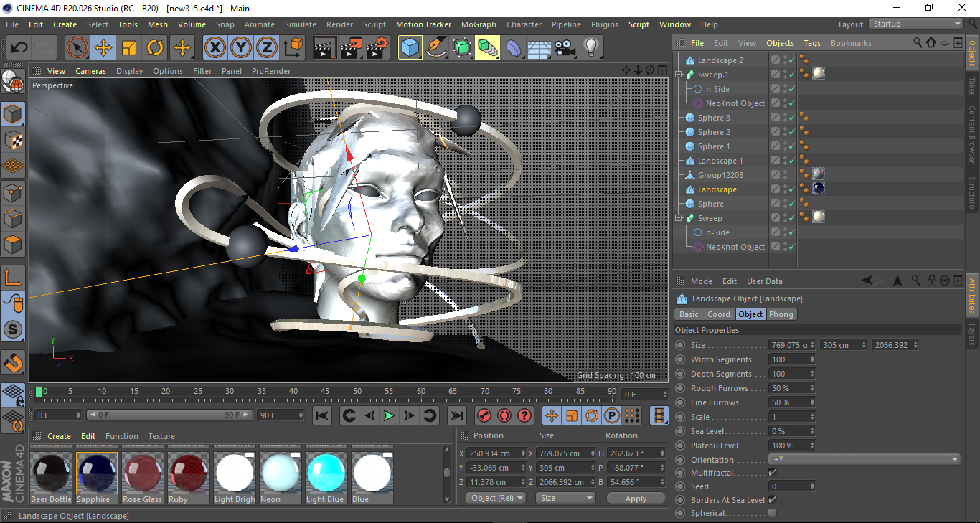This screenshot has width=980, height=523.
Task: Click the Apply button
Action: point(636,498)
